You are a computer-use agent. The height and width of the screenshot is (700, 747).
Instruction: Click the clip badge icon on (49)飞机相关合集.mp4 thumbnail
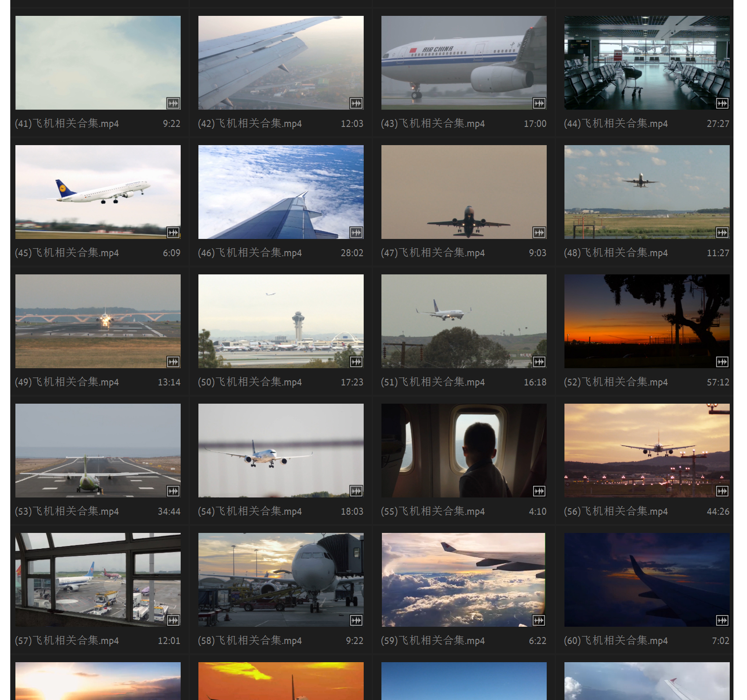[173, 362]
